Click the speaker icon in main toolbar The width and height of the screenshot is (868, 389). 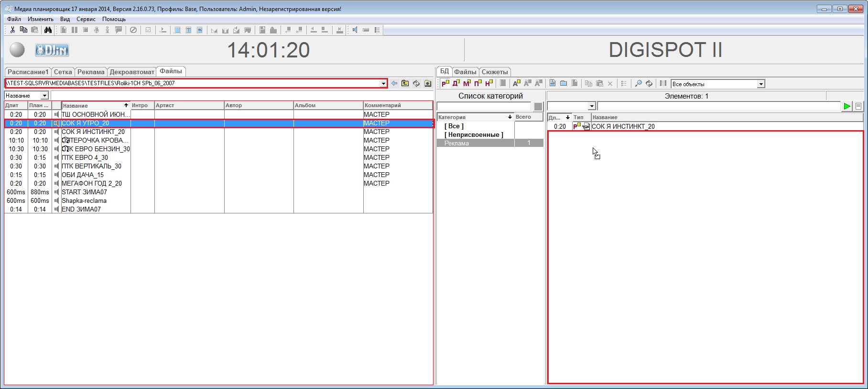(355, 30)
